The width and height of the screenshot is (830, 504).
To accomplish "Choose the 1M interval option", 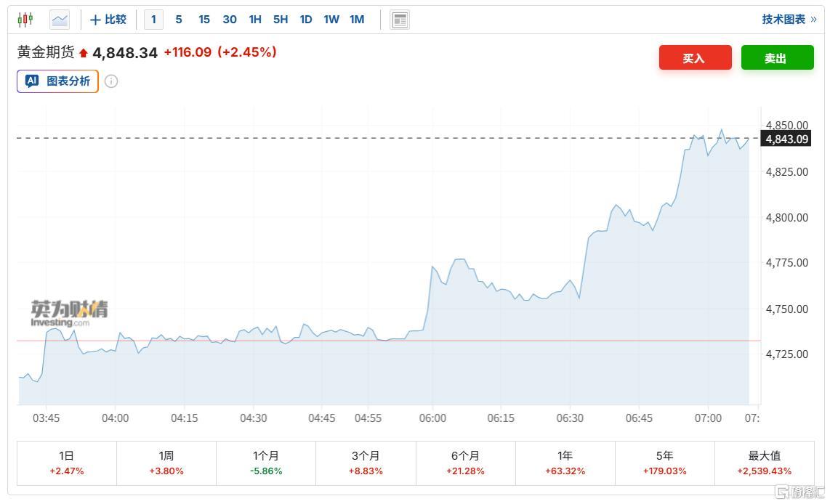I will point(357,20).
